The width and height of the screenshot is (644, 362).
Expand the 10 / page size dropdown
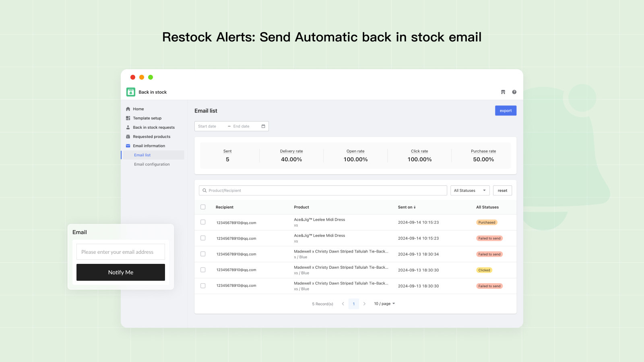coord(384,304)
